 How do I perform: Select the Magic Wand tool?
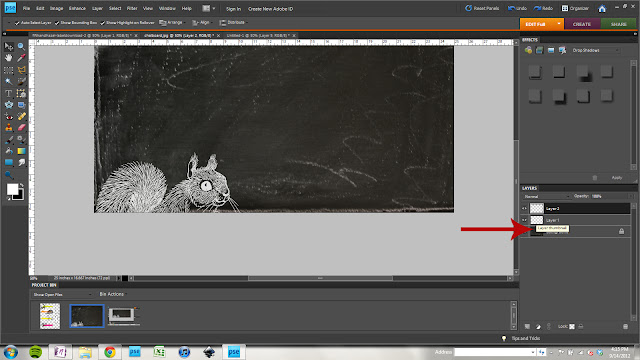click(9, 81)
